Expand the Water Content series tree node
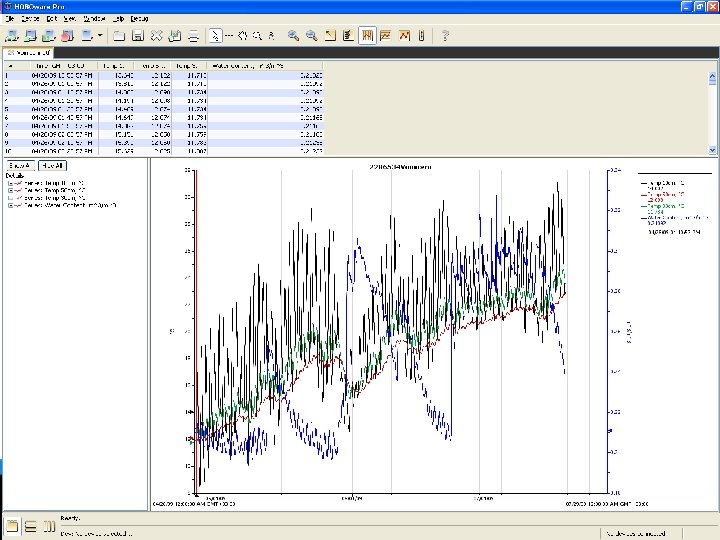 click(x=10, y=204)
